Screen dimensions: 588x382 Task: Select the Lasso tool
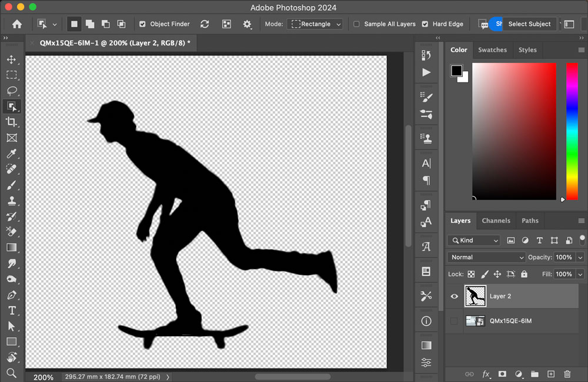click(12, 91)
